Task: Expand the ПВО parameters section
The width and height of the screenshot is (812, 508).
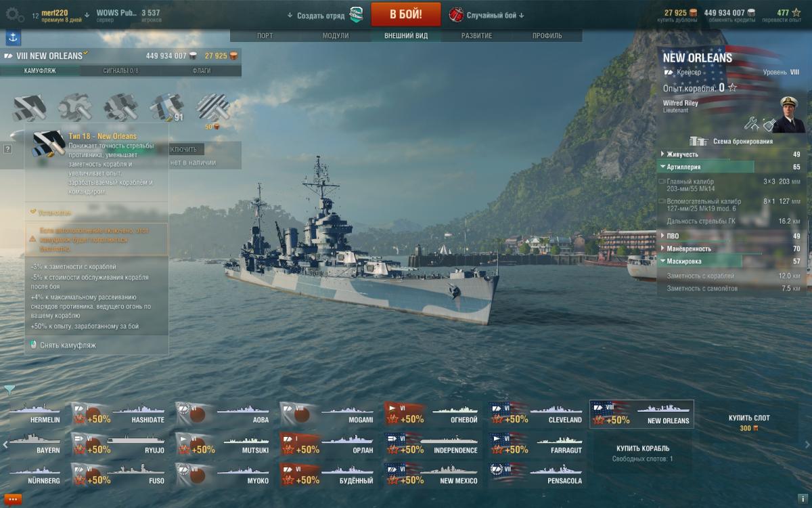Action: [731, 236]
